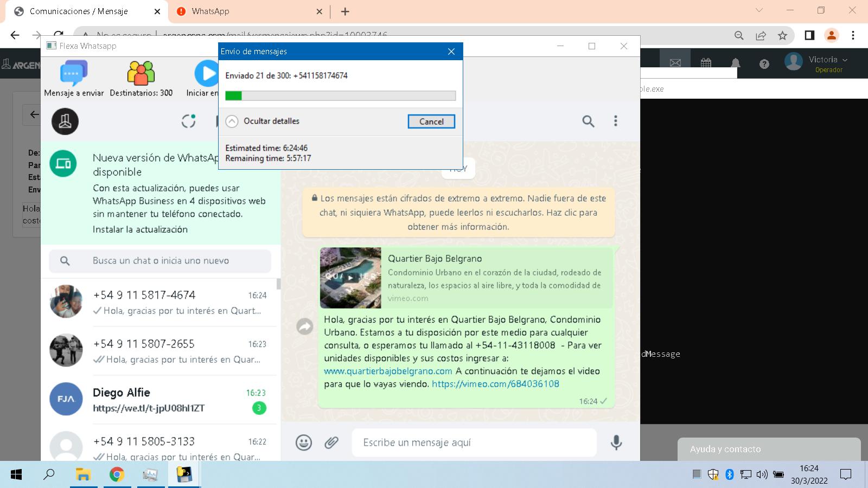
Task: Share page via Chrome share icon
Action: pyautogui.click(x=761, y=35)
